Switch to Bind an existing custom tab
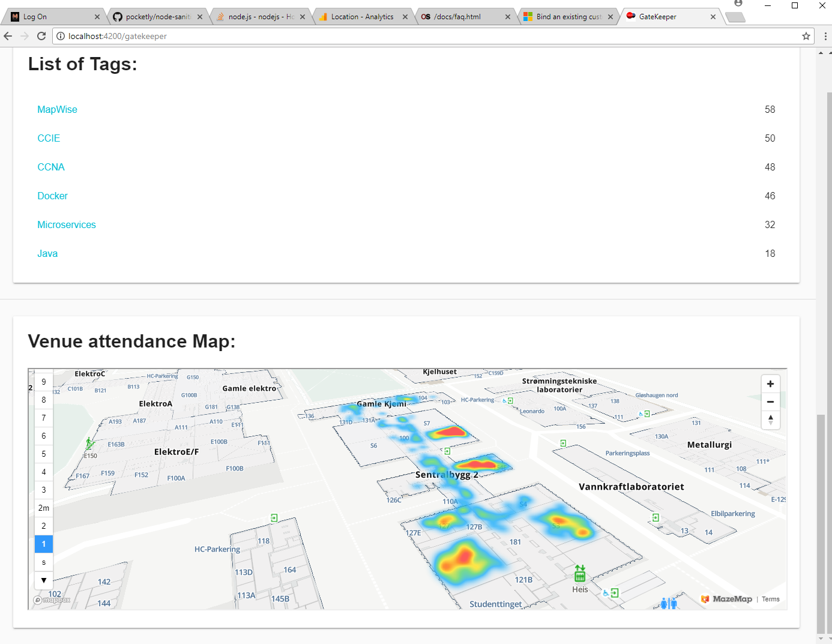This screenshot has height=644, width=832. [569, 17]
